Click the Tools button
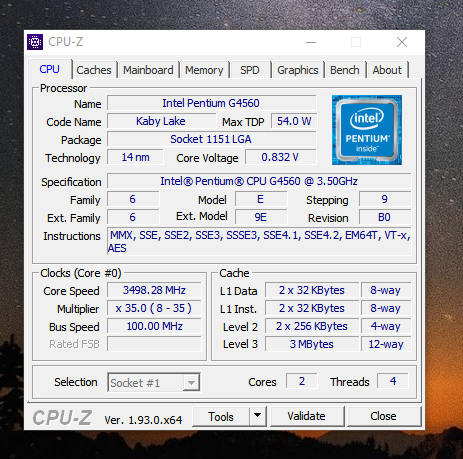This screenshot has width=463, height=459. 221,416
